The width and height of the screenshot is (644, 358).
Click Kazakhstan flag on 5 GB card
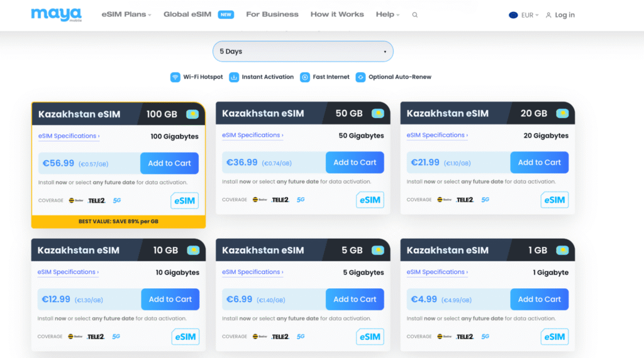pyautogui.click(x=378, y=250)
